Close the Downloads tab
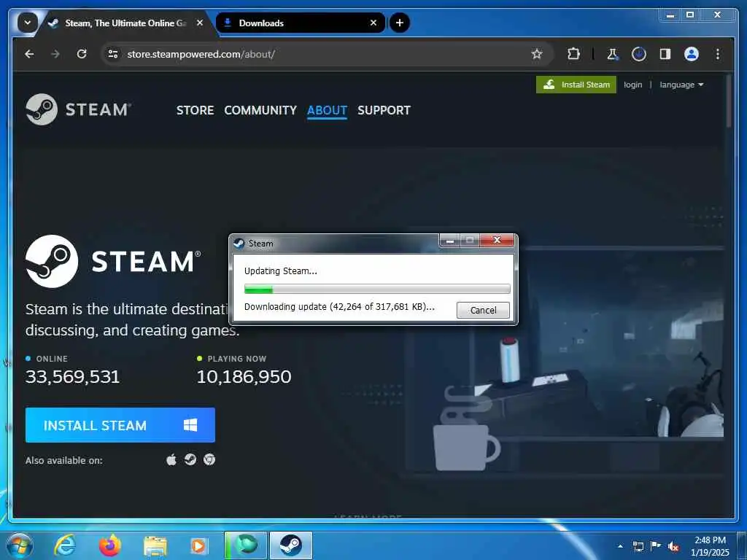 373,23
